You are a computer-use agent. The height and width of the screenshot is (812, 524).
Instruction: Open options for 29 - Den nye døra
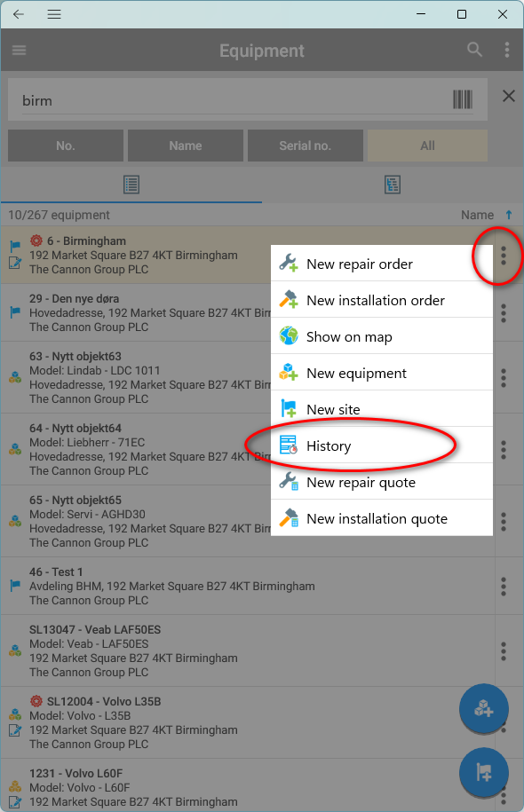coord(504,313)
